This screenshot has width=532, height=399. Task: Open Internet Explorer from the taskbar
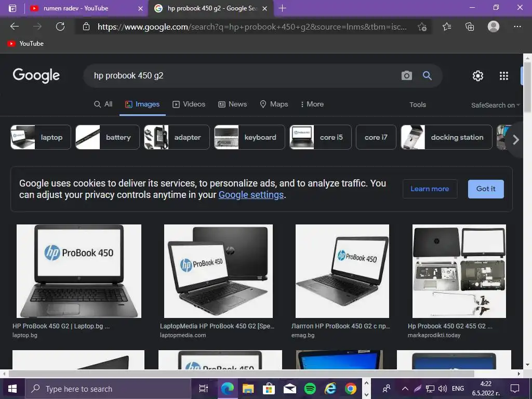coord(330,389)
